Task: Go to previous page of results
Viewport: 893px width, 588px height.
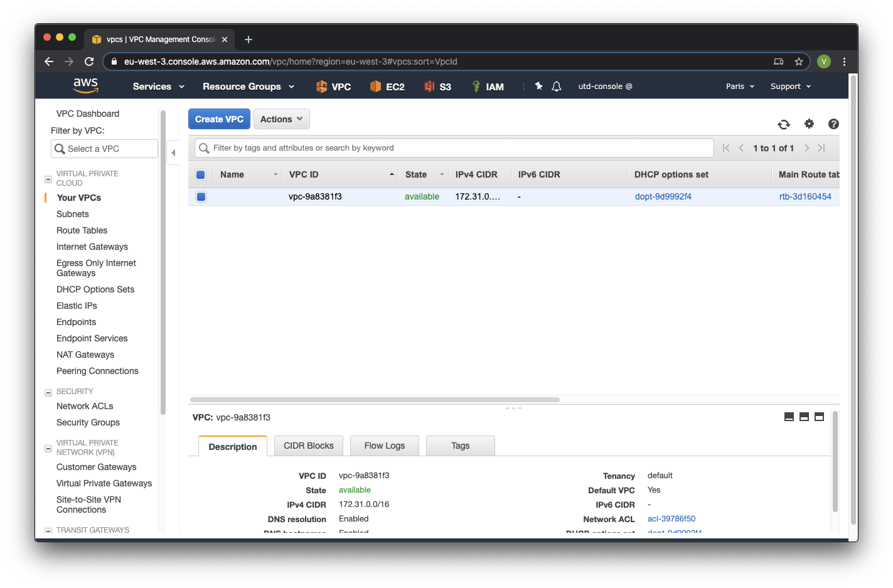Action: (x=741, y=148)
